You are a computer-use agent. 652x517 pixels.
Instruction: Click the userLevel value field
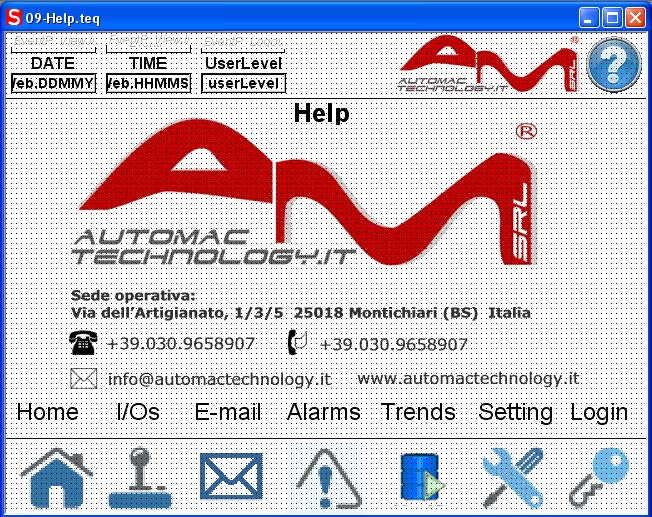[244, 83]
